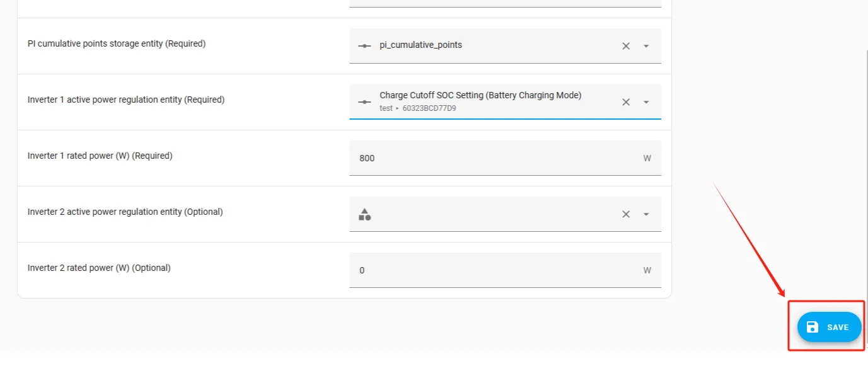Click the floppy disk icon on Save
This screenshot has width=868, height=366.
pyautogui.click(x=813, y=327)
